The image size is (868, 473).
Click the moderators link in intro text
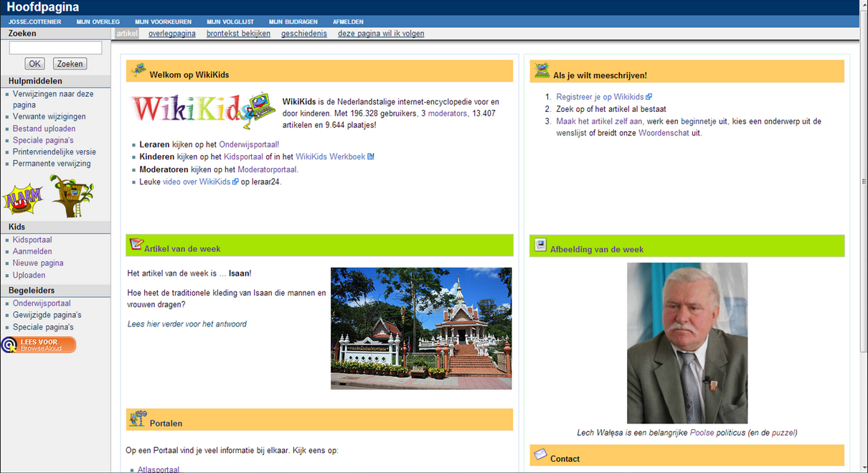pyautogui.click(x=448, y=113)
